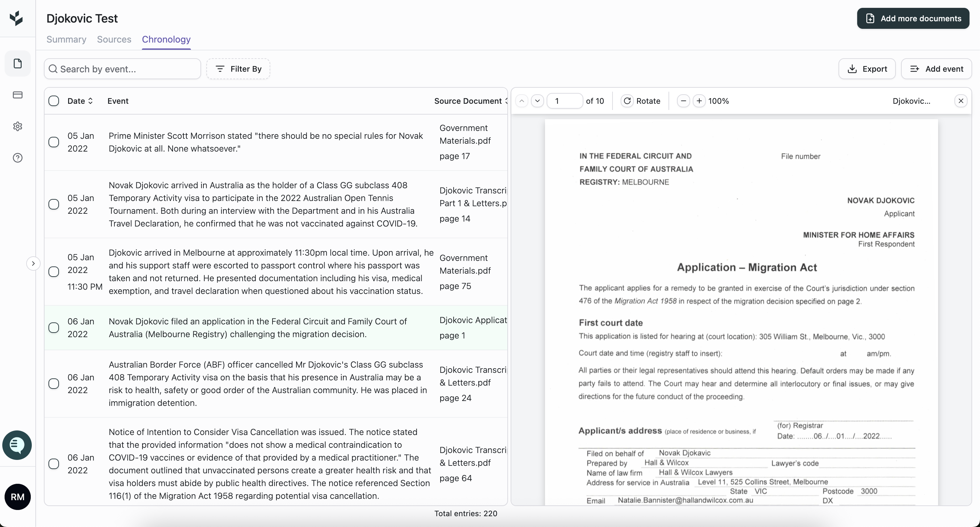Click the app logo at top left

click(x=16, y=18)
